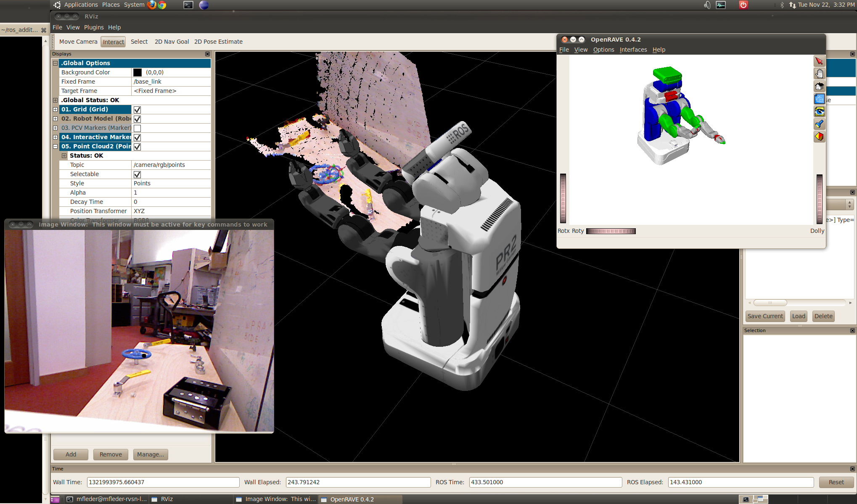Toggle the 02. Robot Model checkbox
This screenshot has height=504, width=857.
click(x=137, y=119)
